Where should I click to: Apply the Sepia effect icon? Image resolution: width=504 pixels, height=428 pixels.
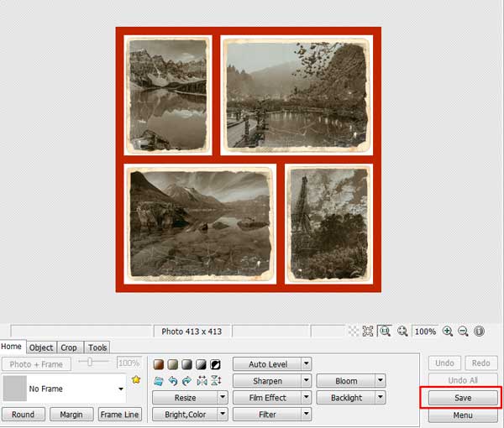(x=159, y=364)
